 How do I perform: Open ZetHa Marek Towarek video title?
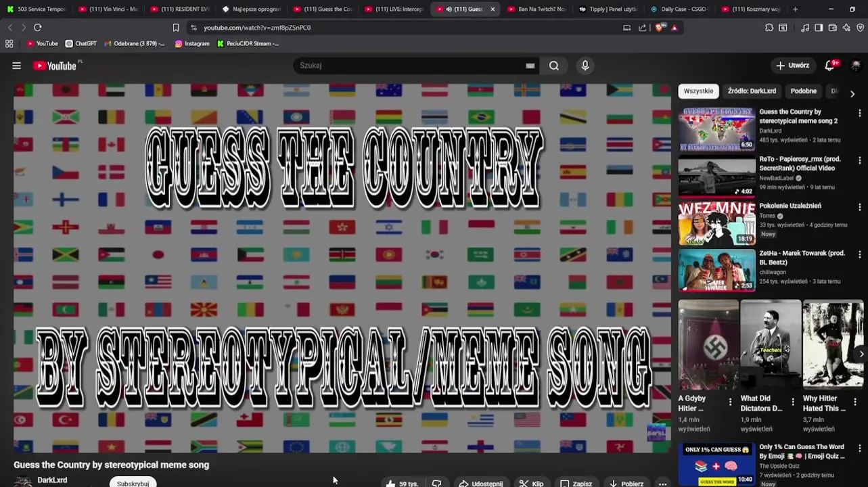(x=802, y=258)
